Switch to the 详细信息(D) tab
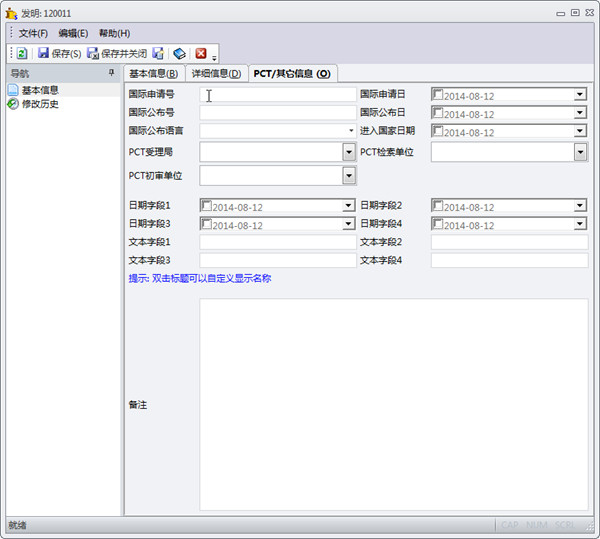The image size is (600, 539). pyautogui.click(x=217, y=73)
